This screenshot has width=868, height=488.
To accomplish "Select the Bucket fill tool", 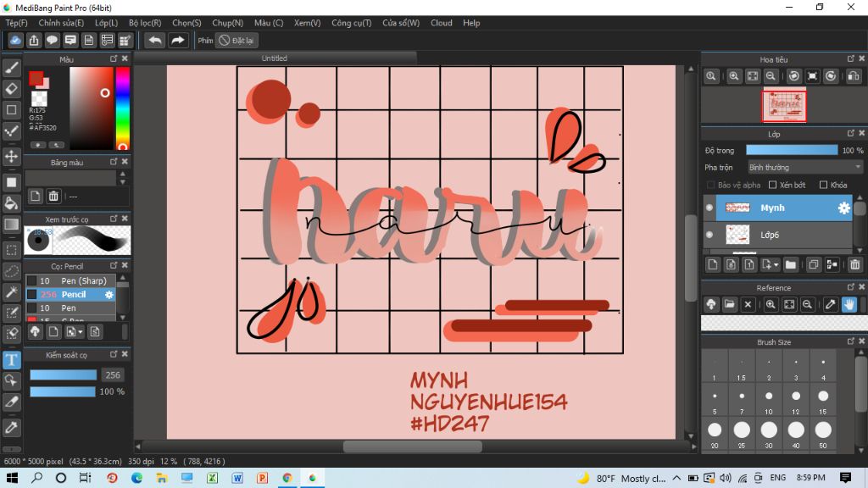I will click(11, 203).
